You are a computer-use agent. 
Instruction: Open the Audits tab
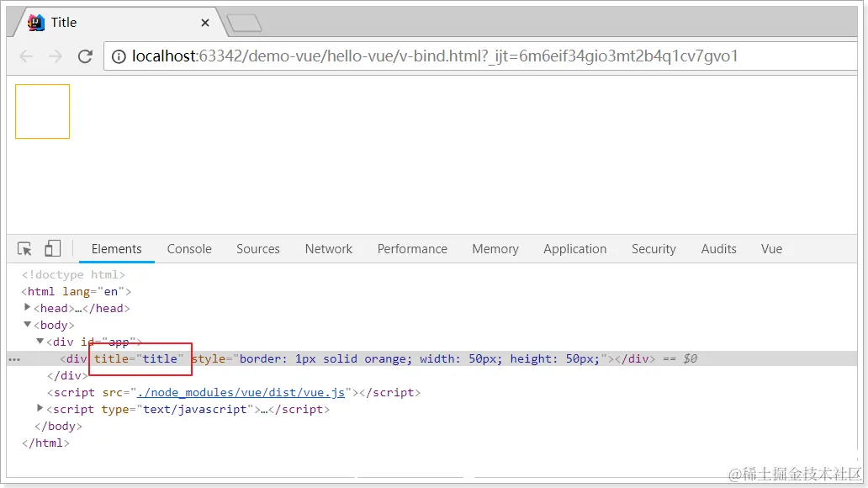coord(718,249)
